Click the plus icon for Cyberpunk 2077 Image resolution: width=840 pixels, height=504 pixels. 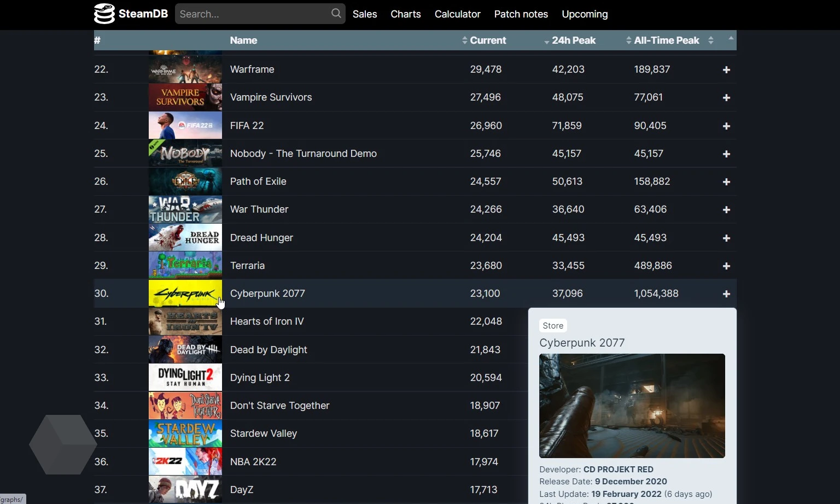pos(726,294)
